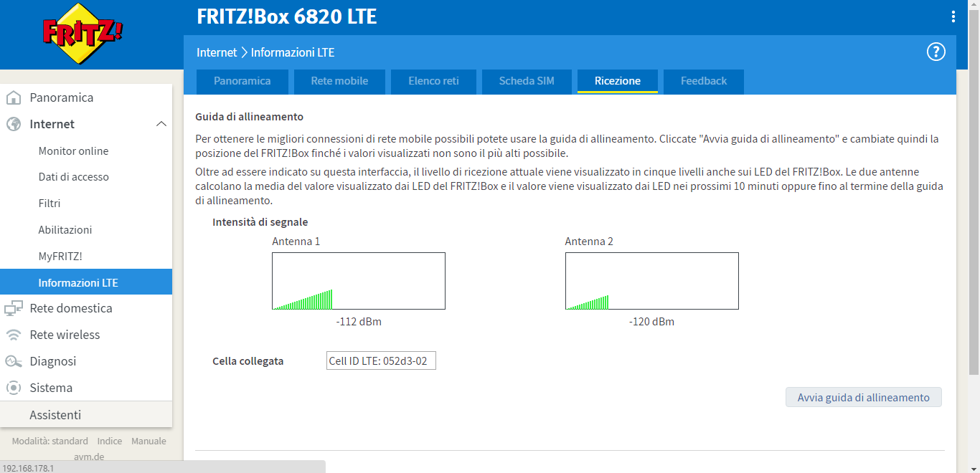This screenshot has height=473, width=980.
Task: Select the Elenco reti tab
Action: (433, 81)
